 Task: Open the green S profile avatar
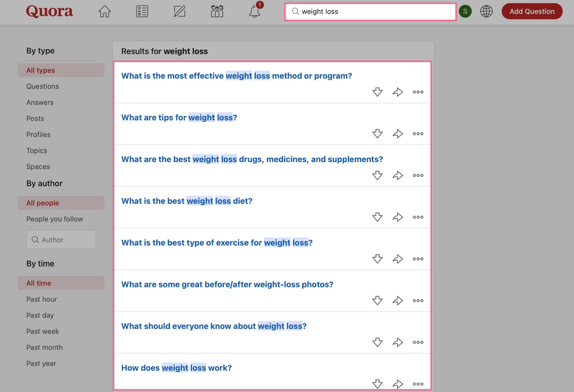tap(465, 11)
